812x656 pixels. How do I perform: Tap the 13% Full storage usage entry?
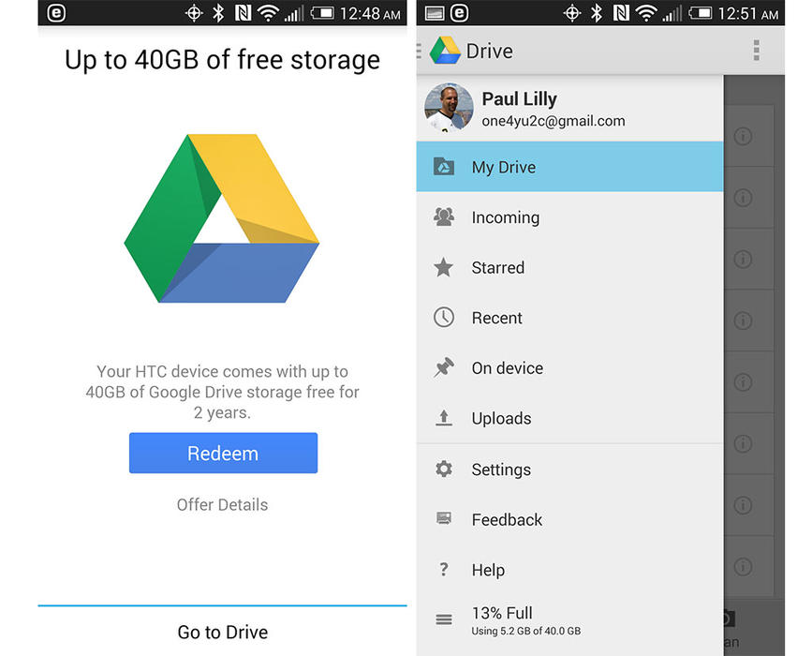coord(524,620)
